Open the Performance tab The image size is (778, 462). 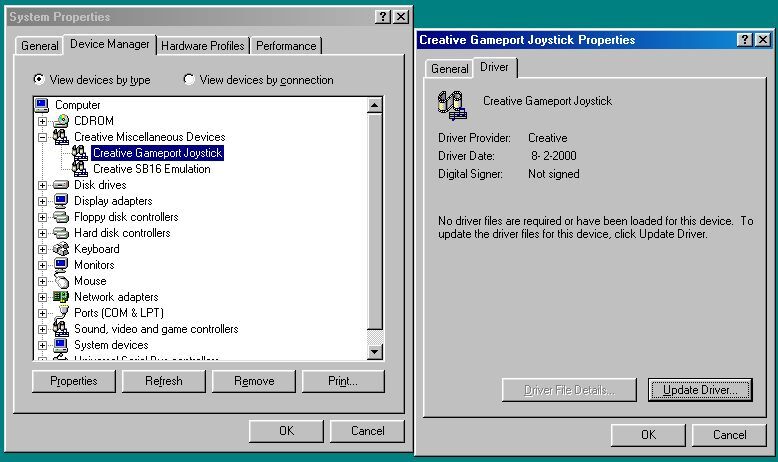tap(286, 46)
